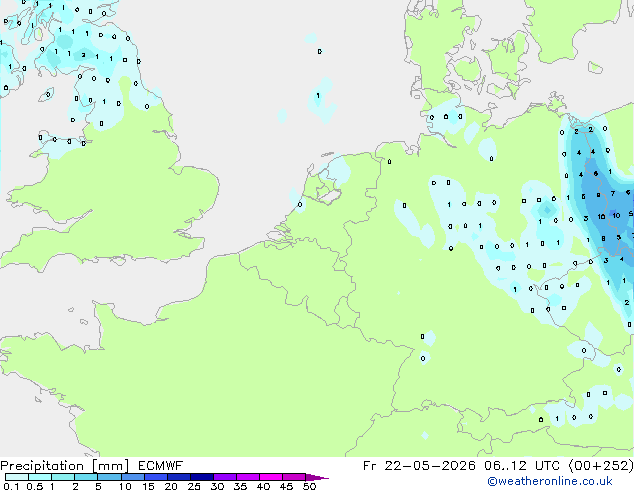Viewport: 634px width, 490px height.
Task: Select the legend label '50'
Action: tap(309, 486)
